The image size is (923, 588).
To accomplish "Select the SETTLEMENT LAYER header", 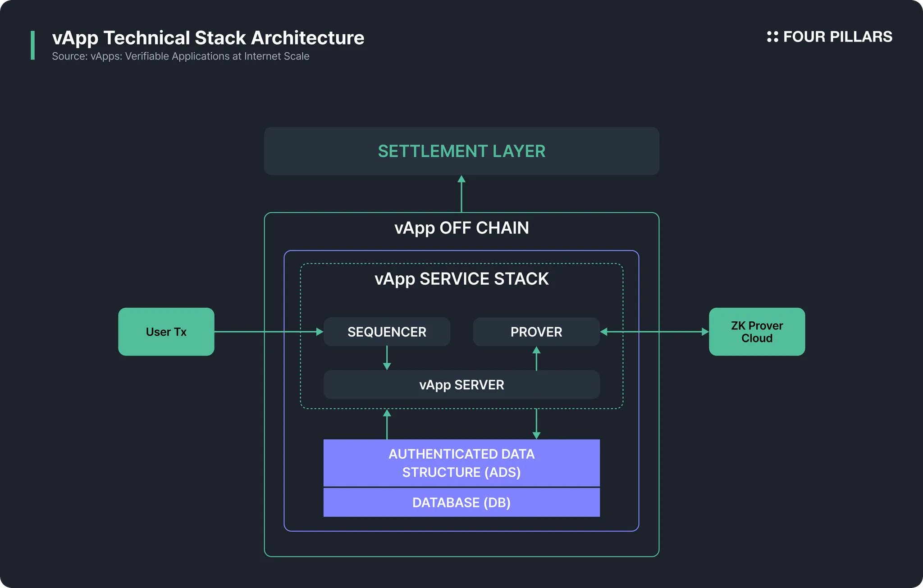I will (x=461, y=151).
